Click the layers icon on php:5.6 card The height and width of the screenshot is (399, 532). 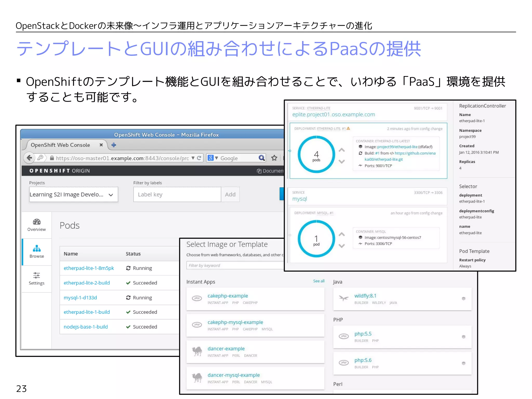coord(463,363)
